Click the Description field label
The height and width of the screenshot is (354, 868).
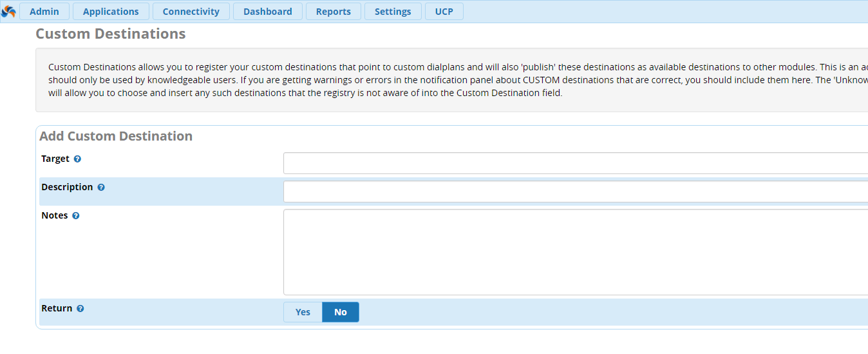(67, 187)
